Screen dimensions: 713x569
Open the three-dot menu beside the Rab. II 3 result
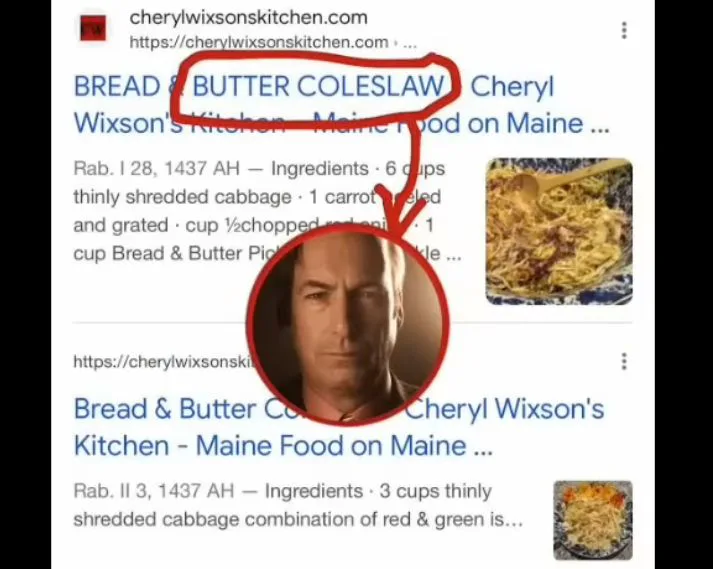[x=624, y=361]
